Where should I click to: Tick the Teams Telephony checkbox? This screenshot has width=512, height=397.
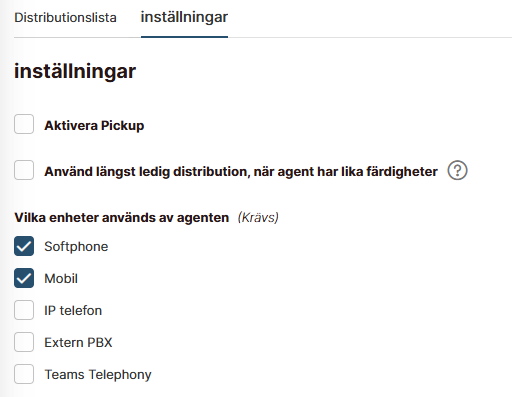pyautogui.click(x=24, y=374)
